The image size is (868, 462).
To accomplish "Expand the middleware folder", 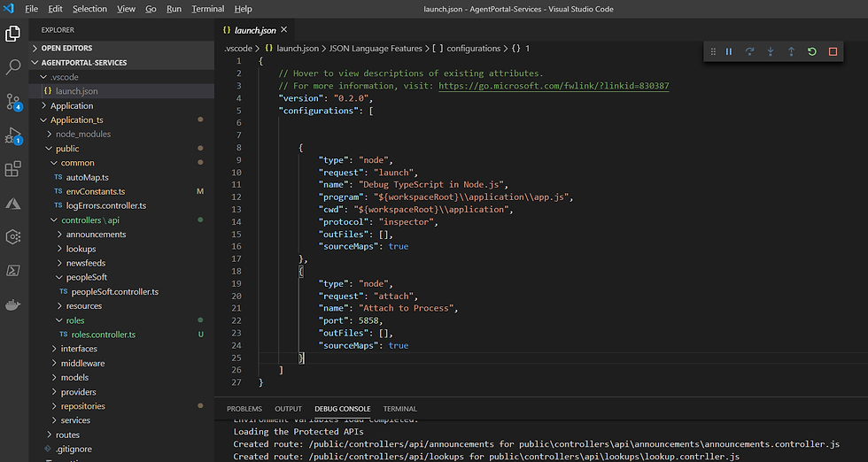I will tap(122, 363).
